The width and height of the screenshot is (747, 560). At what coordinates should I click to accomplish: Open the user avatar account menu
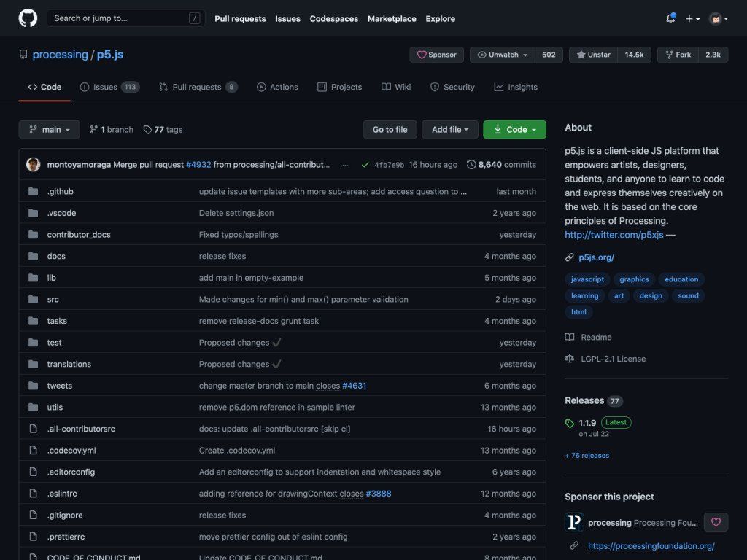pyautogui.click(x=716, y=18)
